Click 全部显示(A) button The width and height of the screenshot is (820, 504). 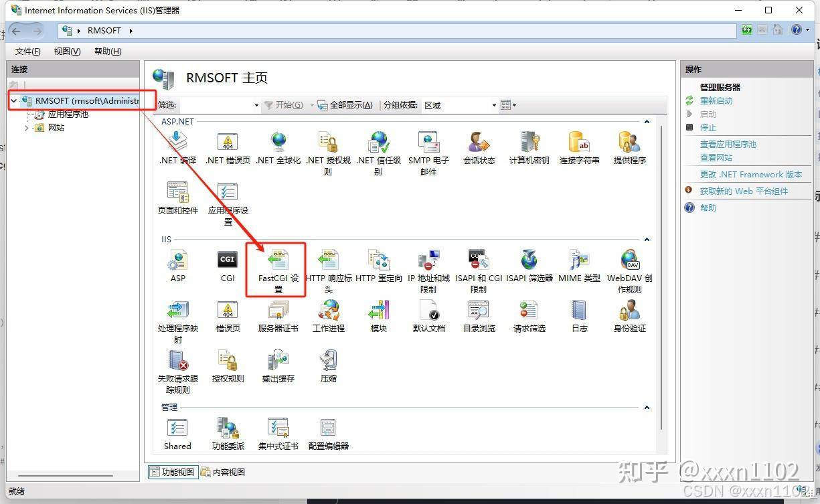pyautogui.click(x=345, y=105)
